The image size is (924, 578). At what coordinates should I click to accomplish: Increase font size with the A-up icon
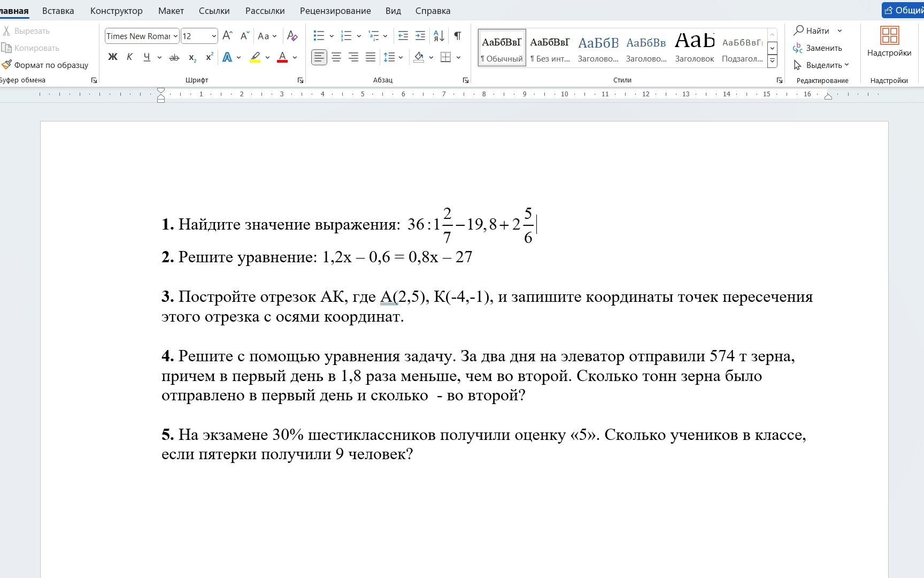pos(227,36)
